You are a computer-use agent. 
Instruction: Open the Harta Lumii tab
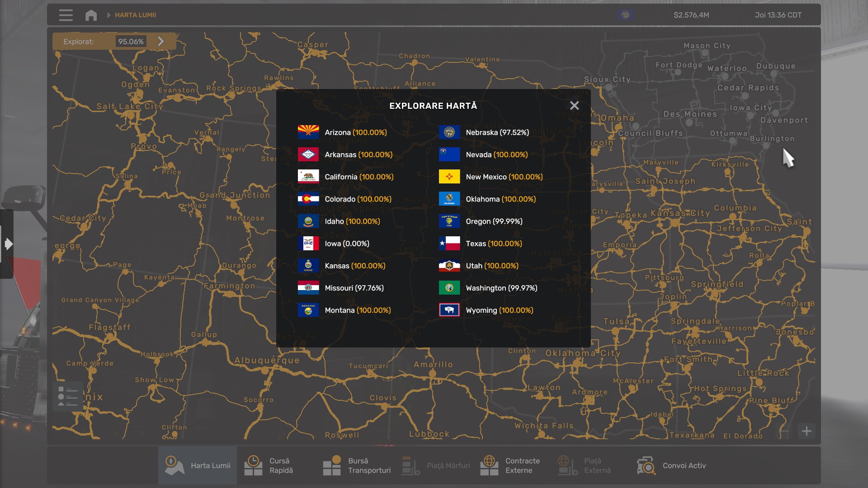pyautogui.click(x=198, y=465)
